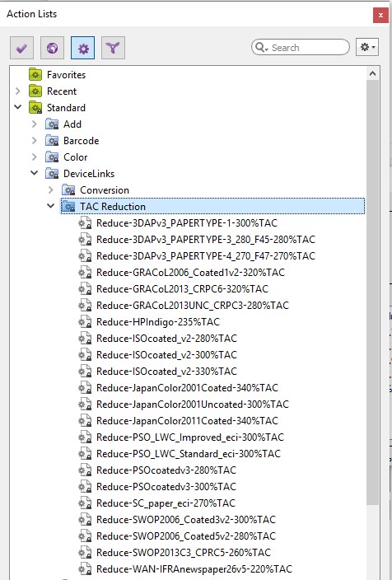The width and height of the screenshot is (392, 580).
Task: Click icon of Reduce-3DAPv3_PAPERTYPE-1-300%TAC
Action: (x=85, y=223)
